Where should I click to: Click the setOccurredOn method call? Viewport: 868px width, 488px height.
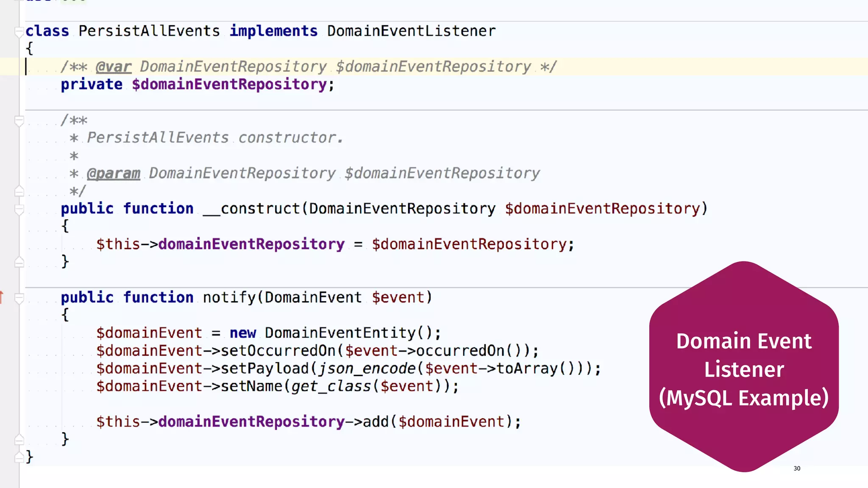pos(278,351)
